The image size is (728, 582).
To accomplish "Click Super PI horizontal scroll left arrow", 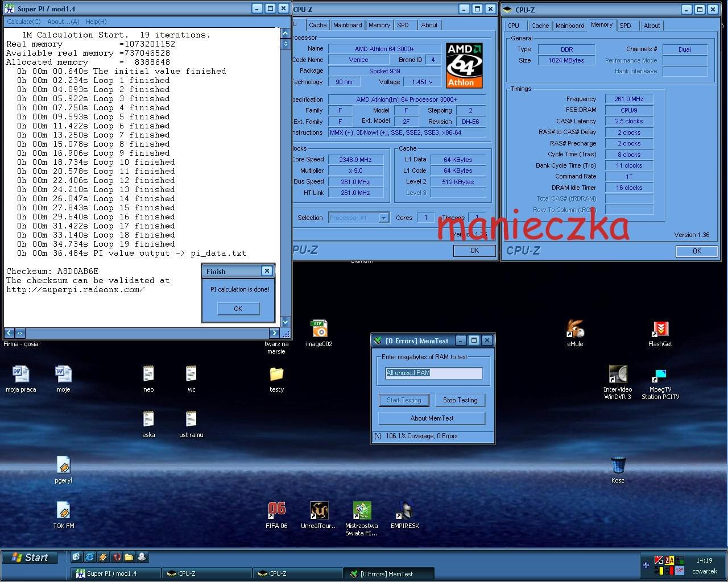I will (9, 333).
